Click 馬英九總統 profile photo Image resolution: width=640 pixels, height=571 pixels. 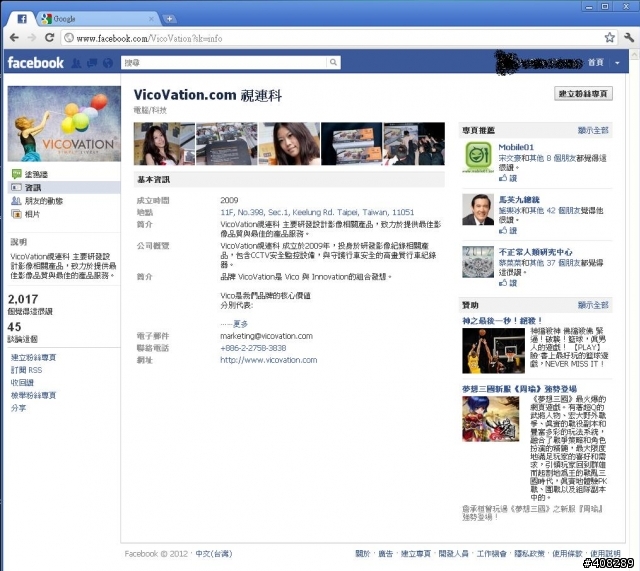click(x=478, y=209)
